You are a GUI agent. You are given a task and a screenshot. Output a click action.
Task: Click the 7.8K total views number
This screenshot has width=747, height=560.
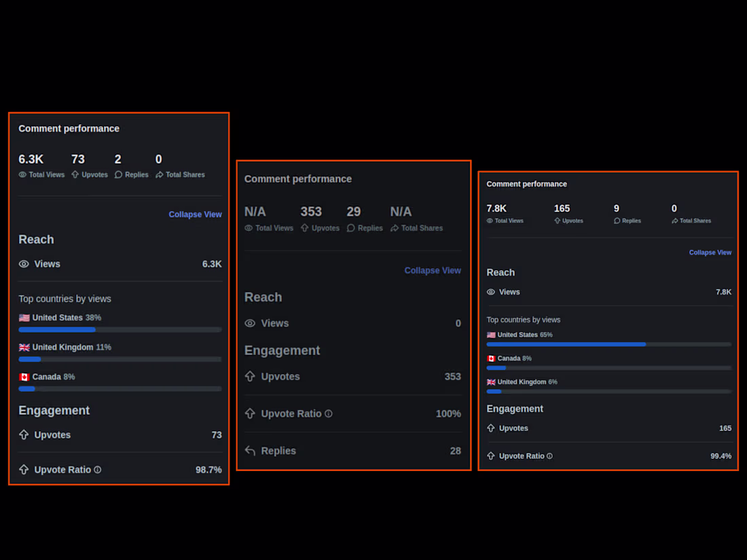(x=496, y=208)
